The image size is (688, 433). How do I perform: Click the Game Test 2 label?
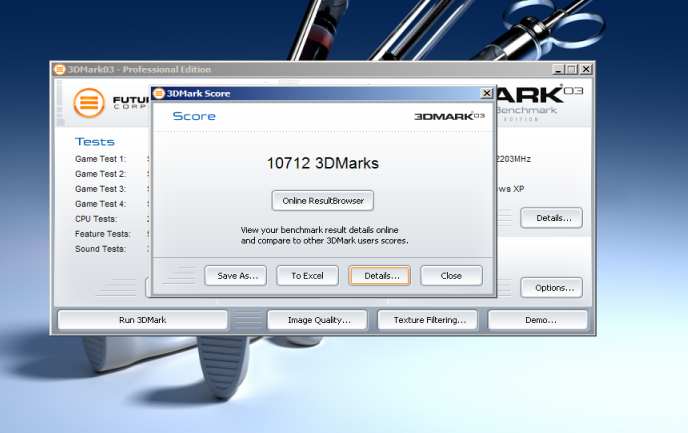pyautogui.click(x=100, y=174)
